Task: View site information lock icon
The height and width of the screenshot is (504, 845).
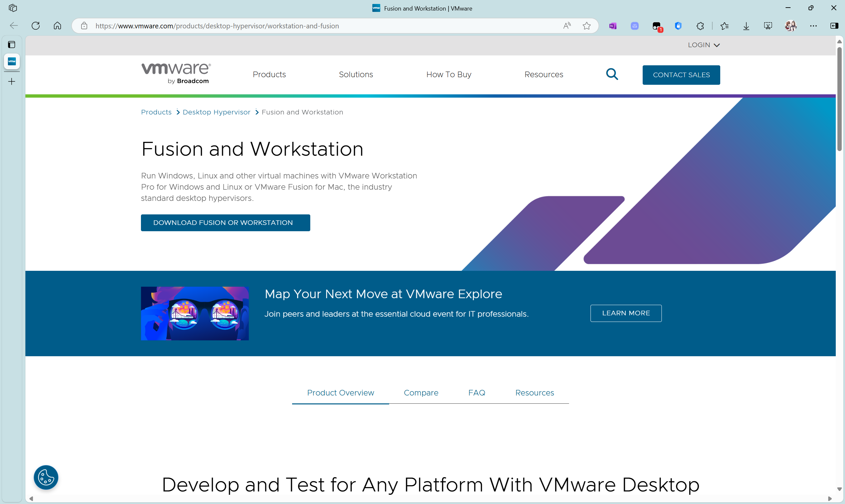Action: click(x=84, y=26)
